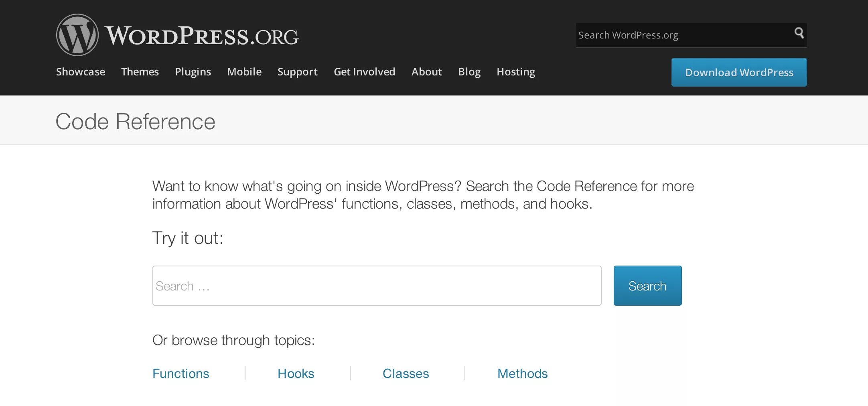Click the Code Reference heading link

135,122
